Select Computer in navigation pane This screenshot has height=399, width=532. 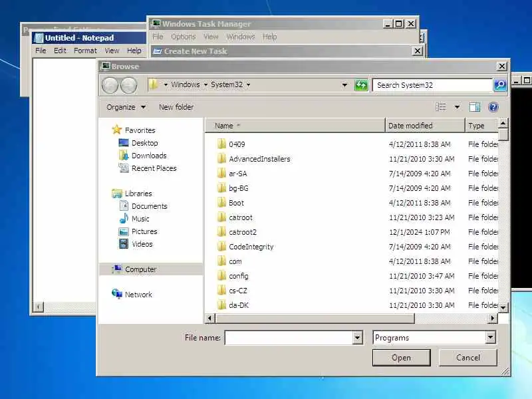tap(140, 269)
